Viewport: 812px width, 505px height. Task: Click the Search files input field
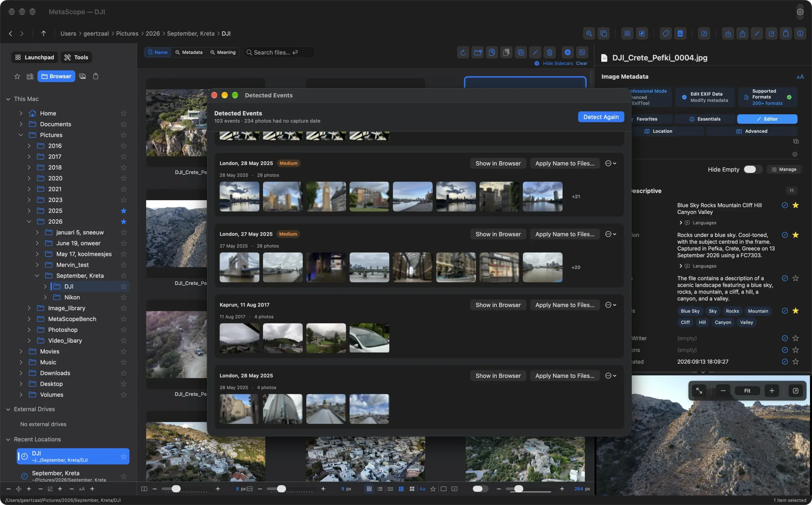(x=280, y=53)
